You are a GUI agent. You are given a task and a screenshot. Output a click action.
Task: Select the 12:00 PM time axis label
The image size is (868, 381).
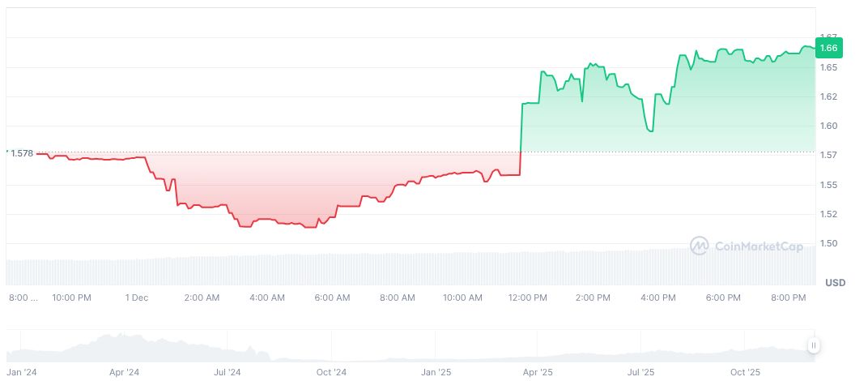click(x=527, y=298)
